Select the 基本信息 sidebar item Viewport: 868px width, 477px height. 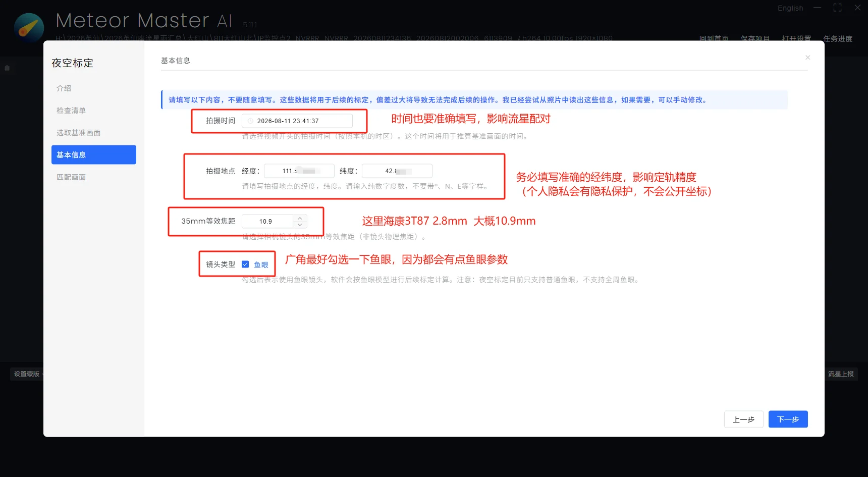click(x=94, y=155)
